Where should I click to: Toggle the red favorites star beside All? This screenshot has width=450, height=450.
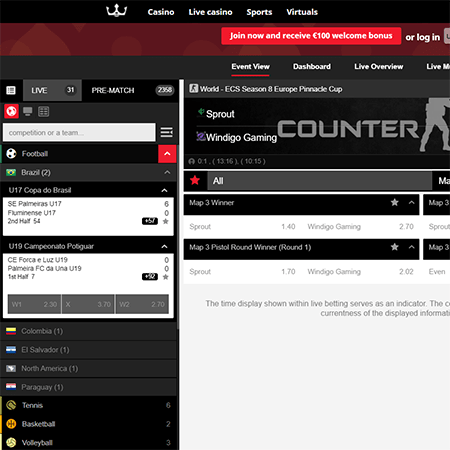195,181
